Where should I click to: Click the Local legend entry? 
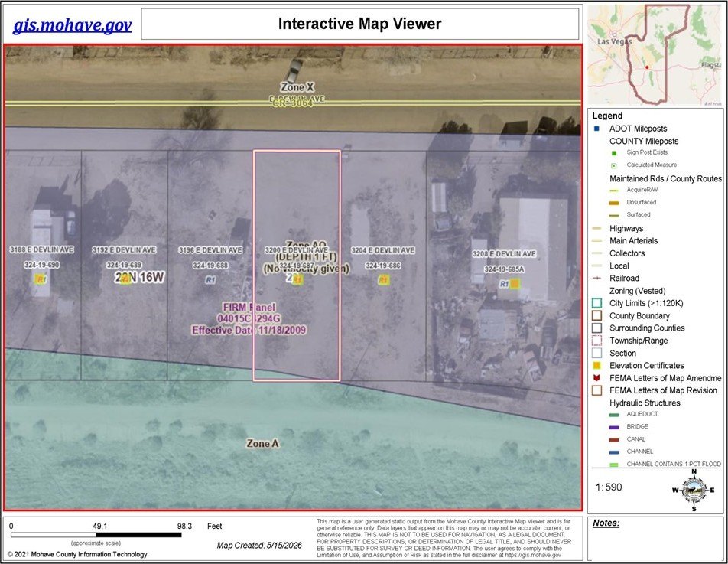tap(619, 266)
